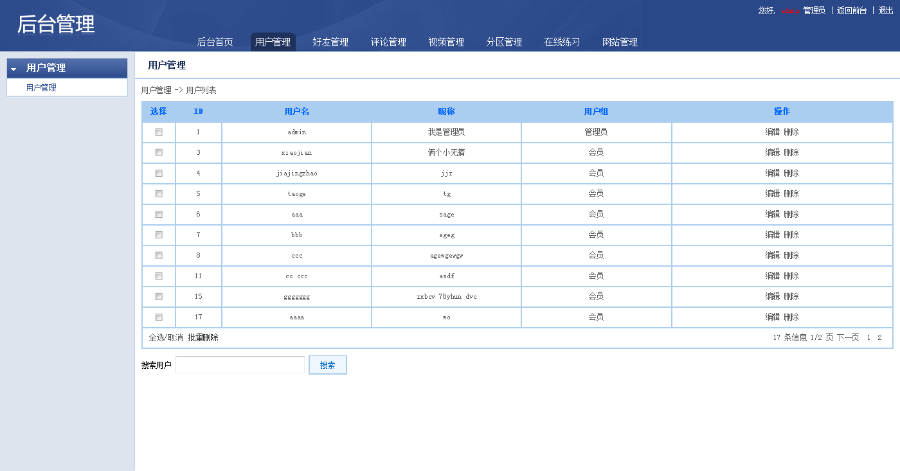
Task: Go to the 网站管理 navigation tab
Action: point(620,42)
